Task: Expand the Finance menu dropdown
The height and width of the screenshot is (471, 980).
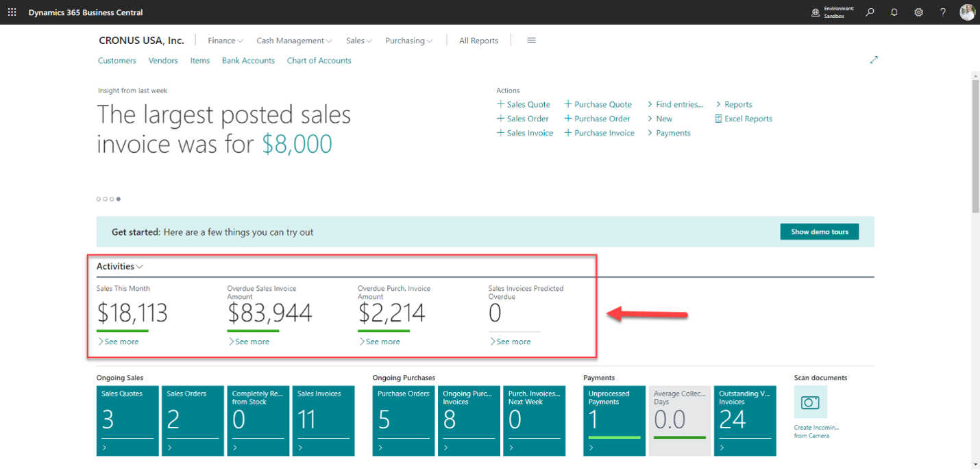Action: 225,40
